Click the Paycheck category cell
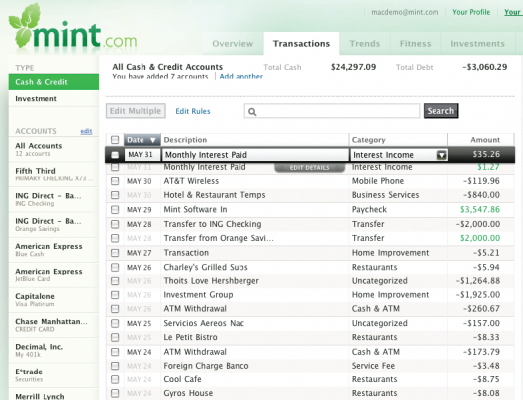The image size is (523, 400). click(x=369, y=210)
